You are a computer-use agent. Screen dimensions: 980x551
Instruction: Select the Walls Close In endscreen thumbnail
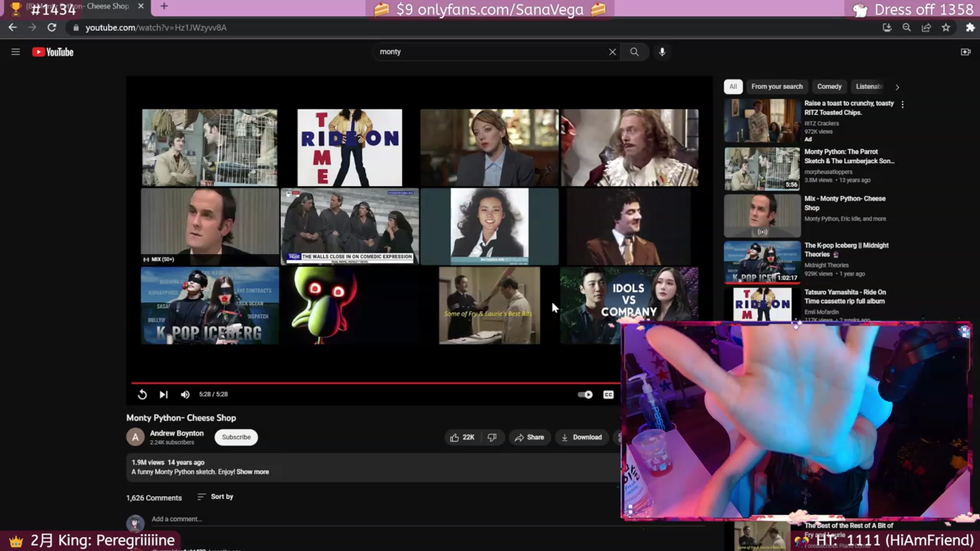tap(350, 227)
